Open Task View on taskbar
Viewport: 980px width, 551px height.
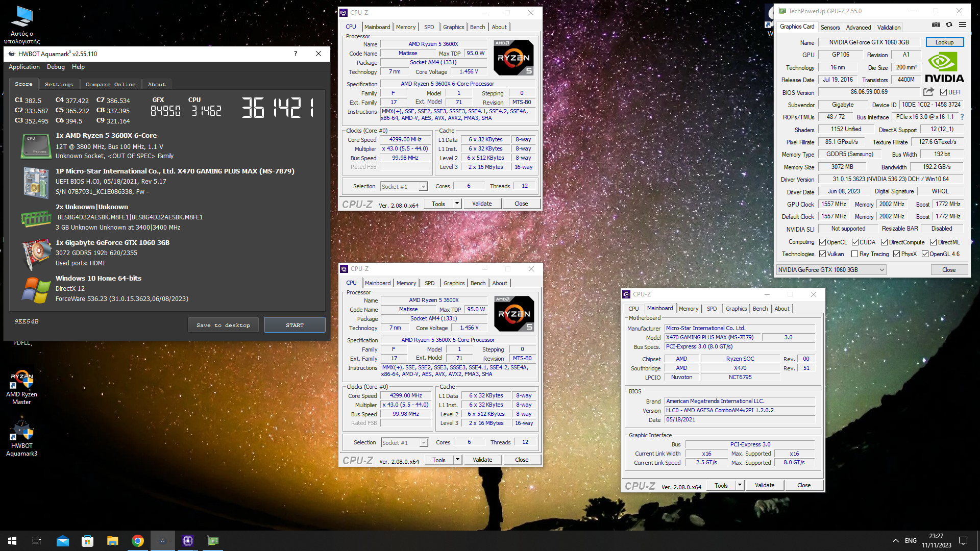point(37,541)
